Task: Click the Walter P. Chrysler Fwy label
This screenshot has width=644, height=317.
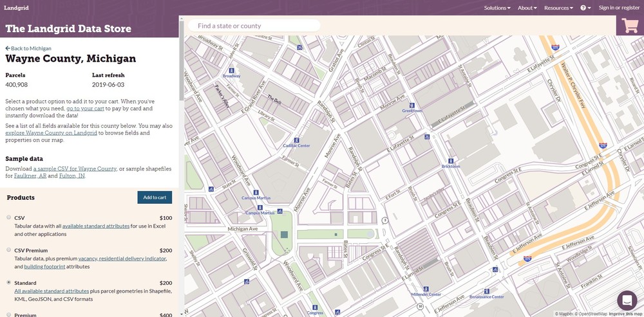Action: (x=572, y=85)
